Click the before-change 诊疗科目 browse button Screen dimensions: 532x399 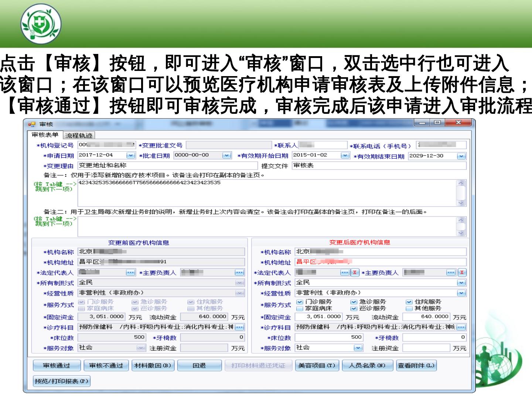click(239, 327)
